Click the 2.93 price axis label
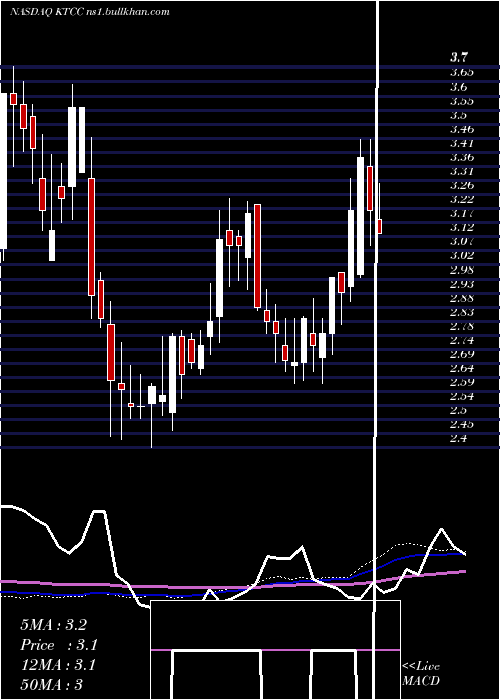The height and width of the screenshot is (700, 500). tap(462, 284)
